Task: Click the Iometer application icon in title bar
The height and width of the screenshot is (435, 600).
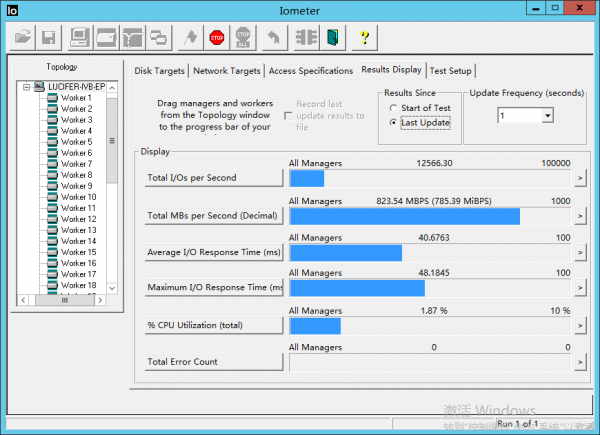Action: pyautogui.click(x=12, y=10)
